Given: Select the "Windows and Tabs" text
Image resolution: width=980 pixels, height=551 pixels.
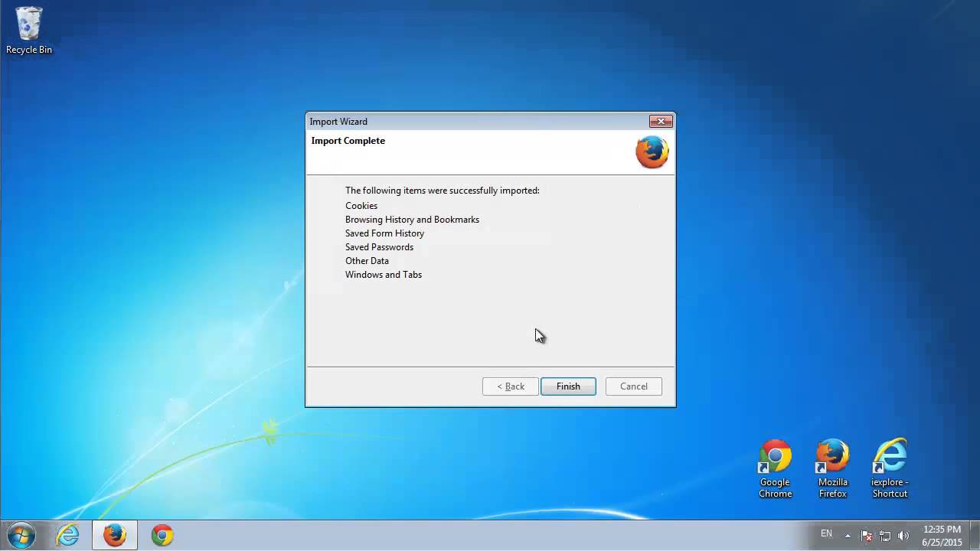Looking at the screenshot, I should pos(384,275).
